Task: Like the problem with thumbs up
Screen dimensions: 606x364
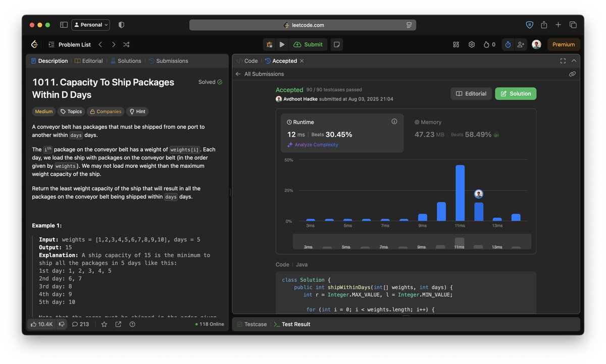Action: (41, 324)
